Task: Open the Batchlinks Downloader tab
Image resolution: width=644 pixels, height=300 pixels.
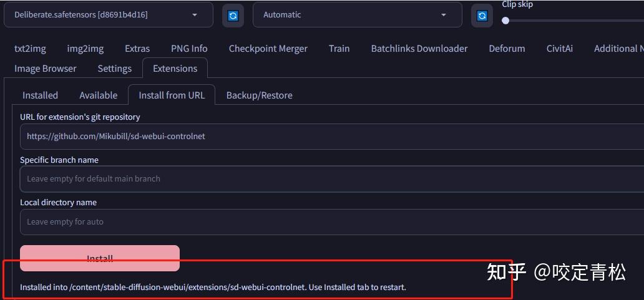Action: tap(419, 49)
